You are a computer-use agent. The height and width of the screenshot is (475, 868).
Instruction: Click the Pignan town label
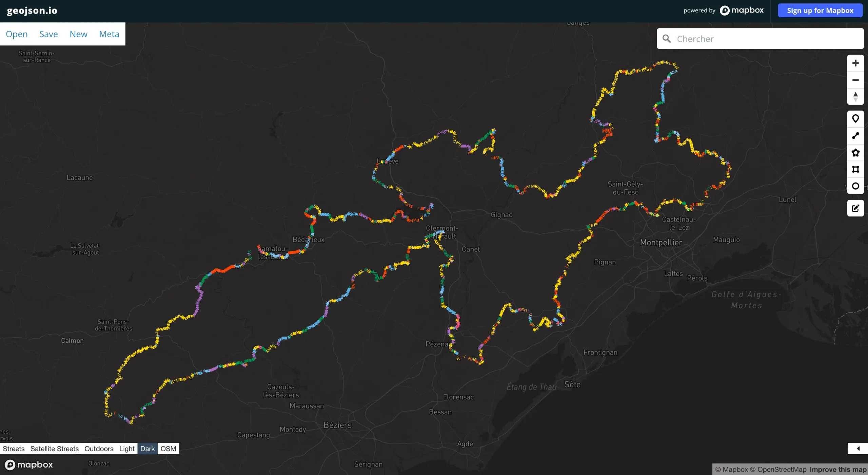[605, 262]
